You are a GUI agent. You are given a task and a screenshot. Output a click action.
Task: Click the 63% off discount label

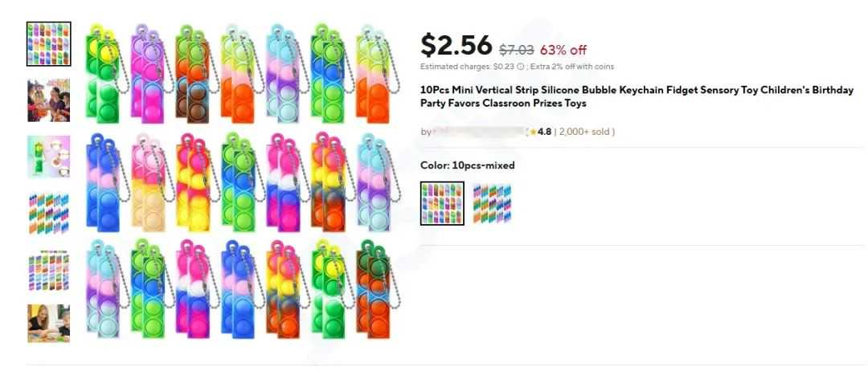563,51
